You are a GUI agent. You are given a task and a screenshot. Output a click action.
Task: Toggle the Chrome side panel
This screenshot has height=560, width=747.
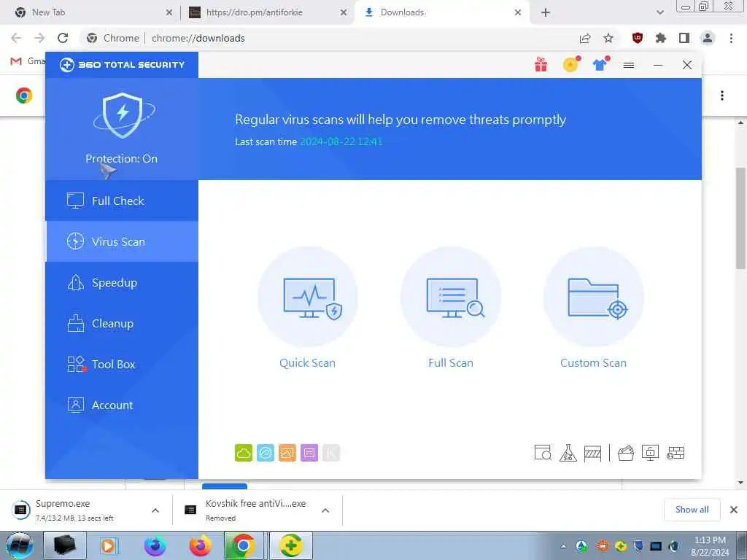684,38
